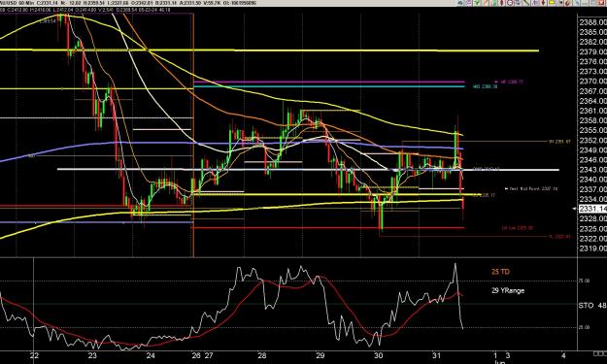Image resolution: width=607 pixels, height=364 pixels.
Task: Click date label 30 on time axis
Action: tap(378, 356)
